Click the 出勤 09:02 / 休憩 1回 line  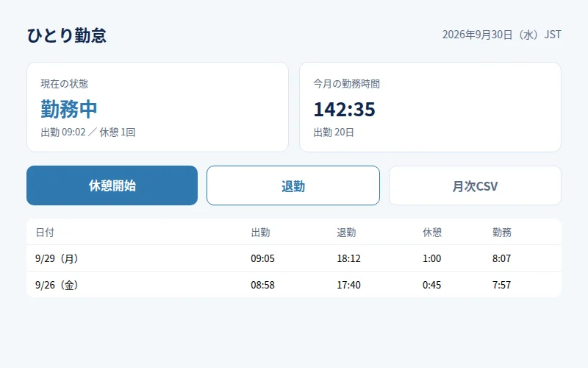pos(88,132)
